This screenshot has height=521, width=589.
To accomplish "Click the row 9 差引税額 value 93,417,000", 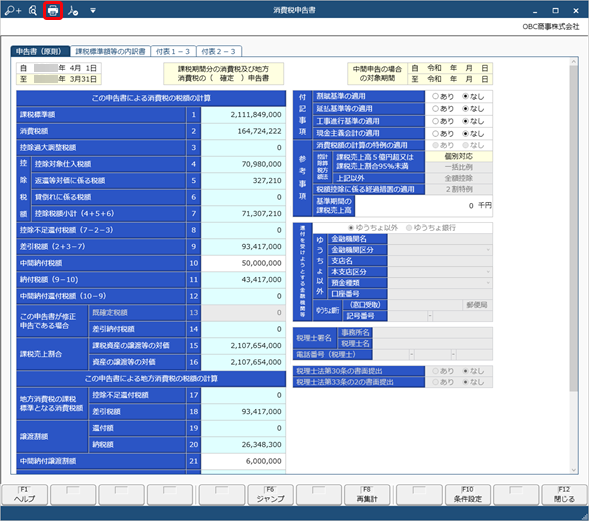I will coord(243,246).
